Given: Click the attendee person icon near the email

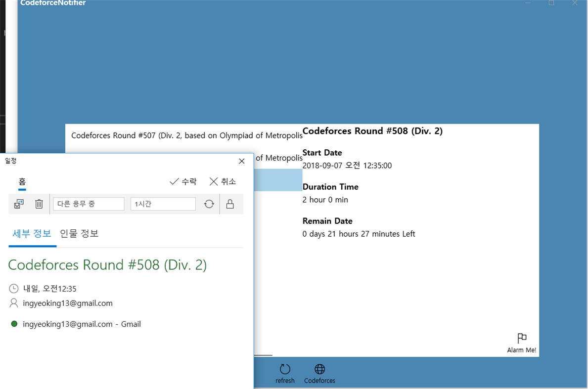Looking at the screenshot, I should click(x=12, y=303).
